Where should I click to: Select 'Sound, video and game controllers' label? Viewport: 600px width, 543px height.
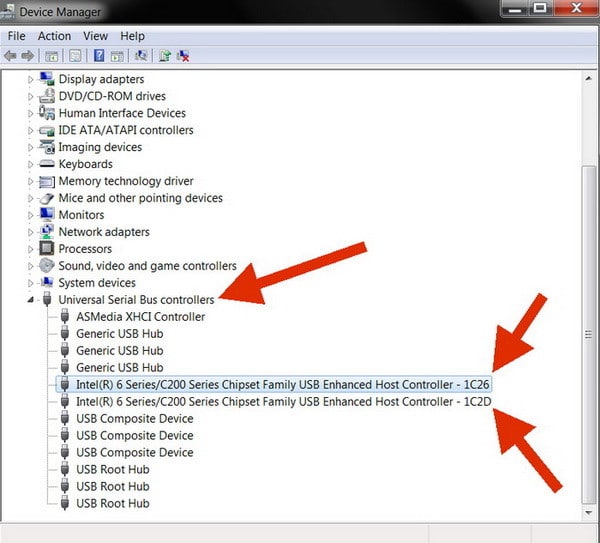pos(147,266)
